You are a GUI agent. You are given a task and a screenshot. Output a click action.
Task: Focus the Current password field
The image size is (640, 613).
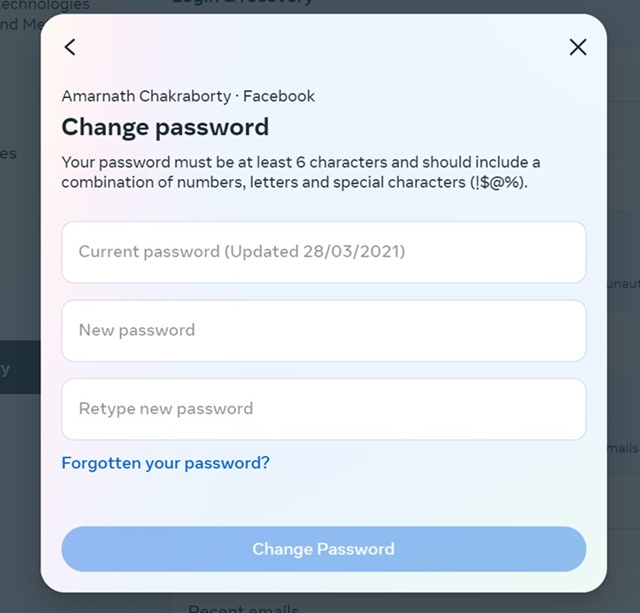click(323, 252)
